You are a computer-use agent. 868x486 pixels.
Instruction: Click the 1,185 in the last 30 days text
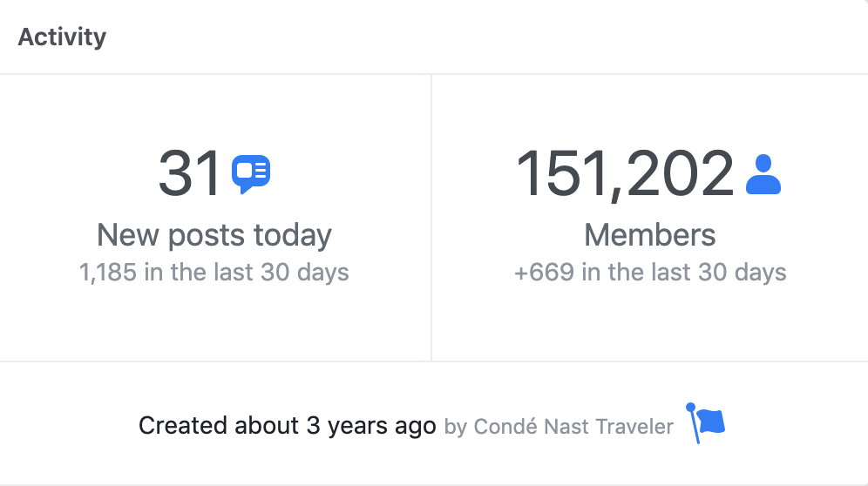pyautogui.click(x=214, y=273)
